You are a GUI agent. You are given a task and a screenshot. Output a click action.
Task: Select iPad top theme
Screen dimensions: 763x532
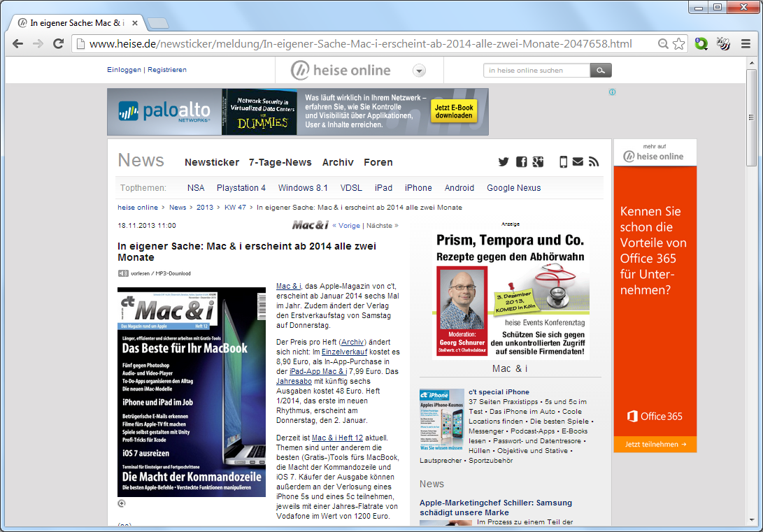tap(383, 188)
